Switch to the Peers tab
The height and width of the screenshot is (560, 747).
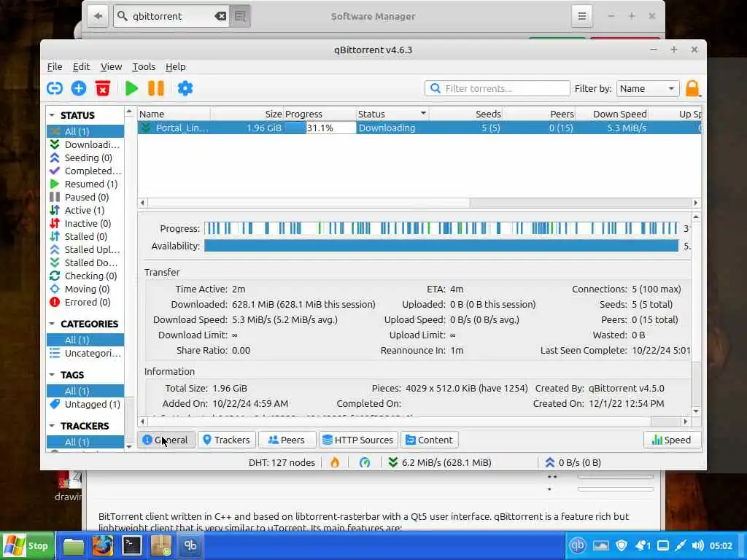pyautogui.click(x=287, y=440)
